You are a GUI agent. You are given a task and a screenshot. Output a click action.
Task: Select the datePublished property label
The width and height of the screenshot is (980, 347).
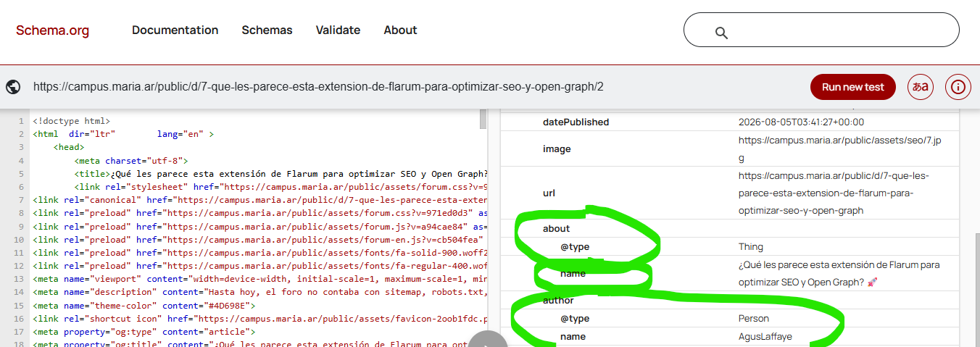[x=576, y=122]
